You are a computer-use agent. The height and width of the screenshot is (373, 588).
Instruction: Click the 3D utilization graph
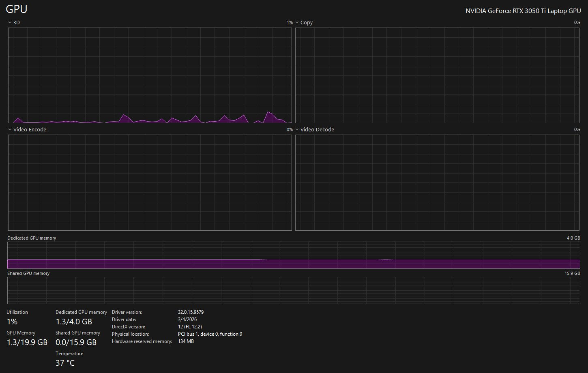point(150,75)
